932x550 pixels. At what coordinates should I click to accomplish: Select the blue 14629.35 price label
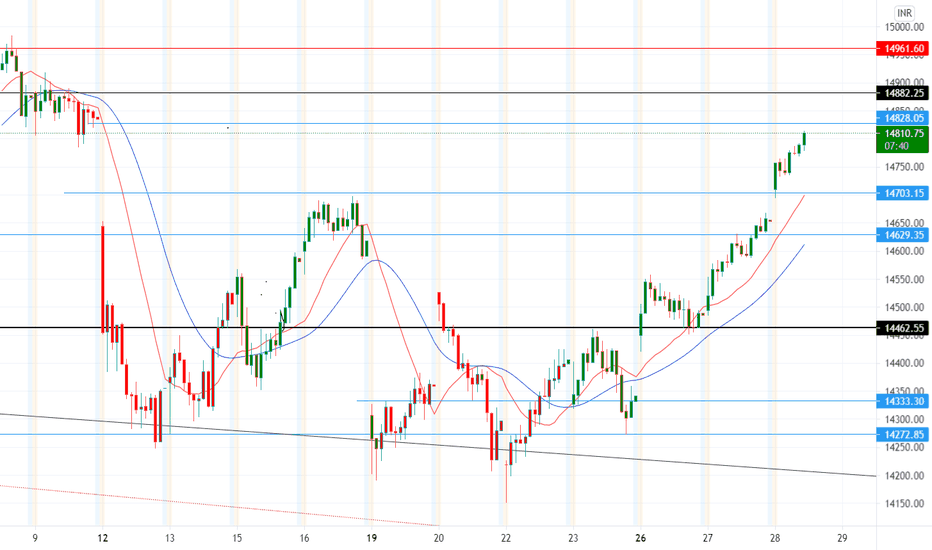click(x=903, y=235)
